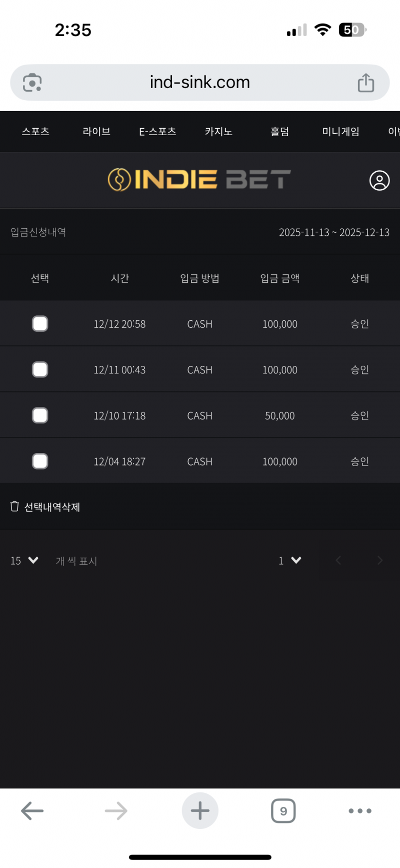This screenshot has height=868, width=400.
Task: Check the 12/11 00:43 deposit row
Action: click(x=40, y=370)
